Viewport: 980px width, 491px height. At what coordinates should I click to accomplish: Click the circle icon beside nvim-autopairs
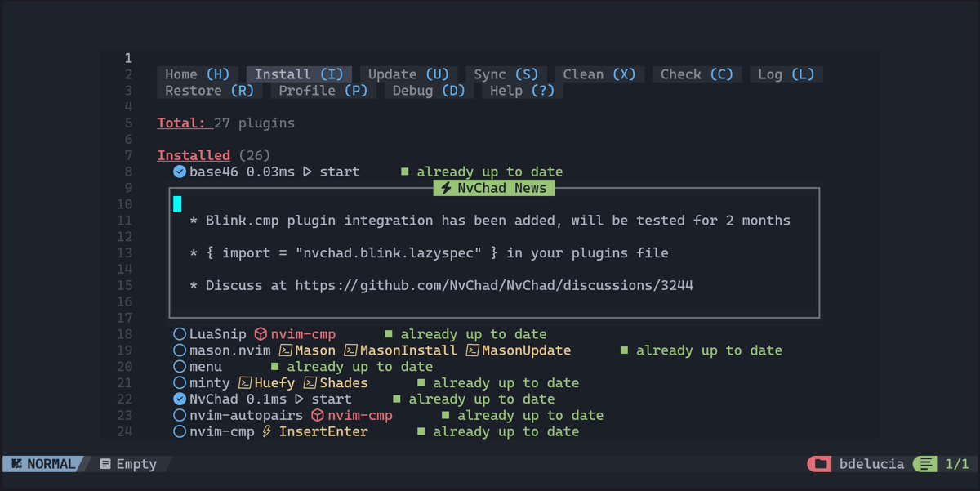[x=180, y=415]
